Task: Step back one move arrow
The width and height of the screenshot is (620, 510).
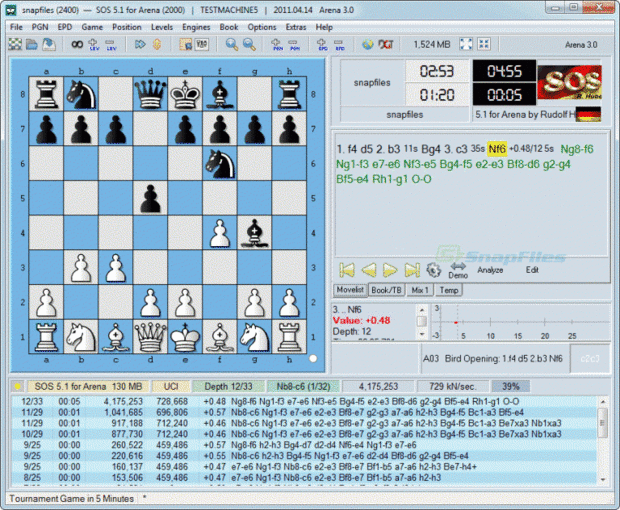Action: (x=368, y=269)
